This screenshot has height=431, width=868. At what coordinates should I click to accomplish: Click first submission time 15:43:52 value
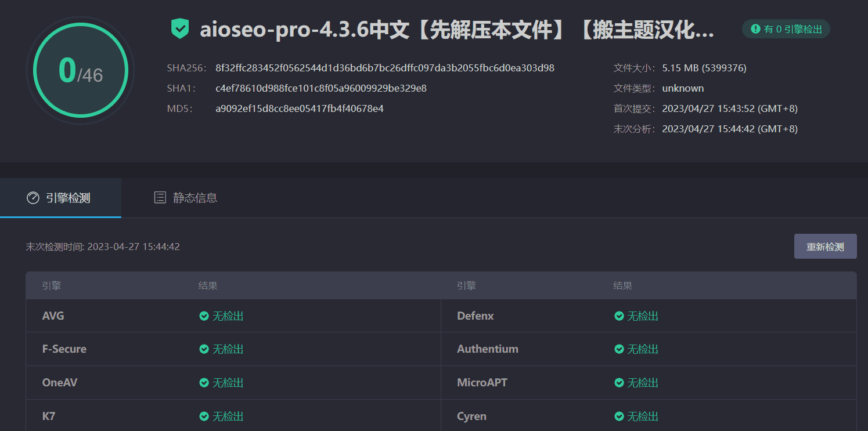point(730,109)
